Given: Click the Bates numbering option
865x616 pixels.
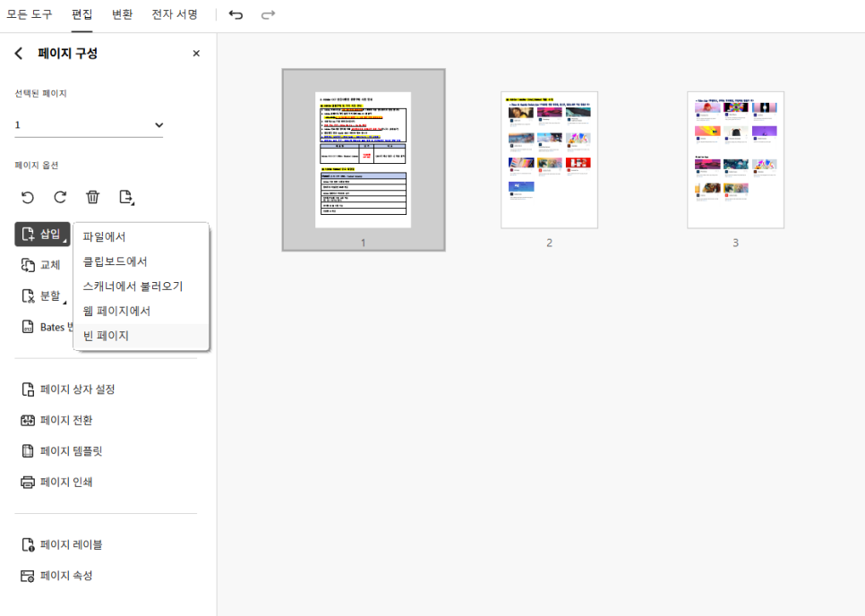Looking at the screenshot, I should pyautogui.click(x=47, y=327).
